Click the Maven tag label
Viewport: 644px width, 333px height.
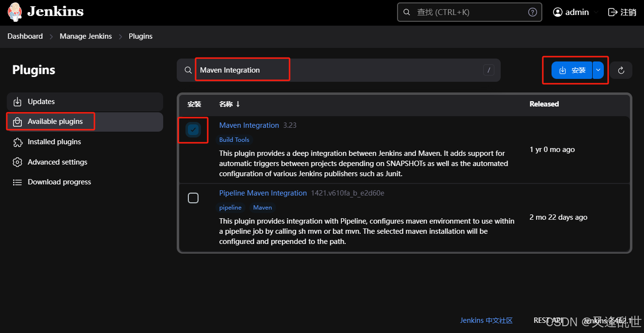262,208
